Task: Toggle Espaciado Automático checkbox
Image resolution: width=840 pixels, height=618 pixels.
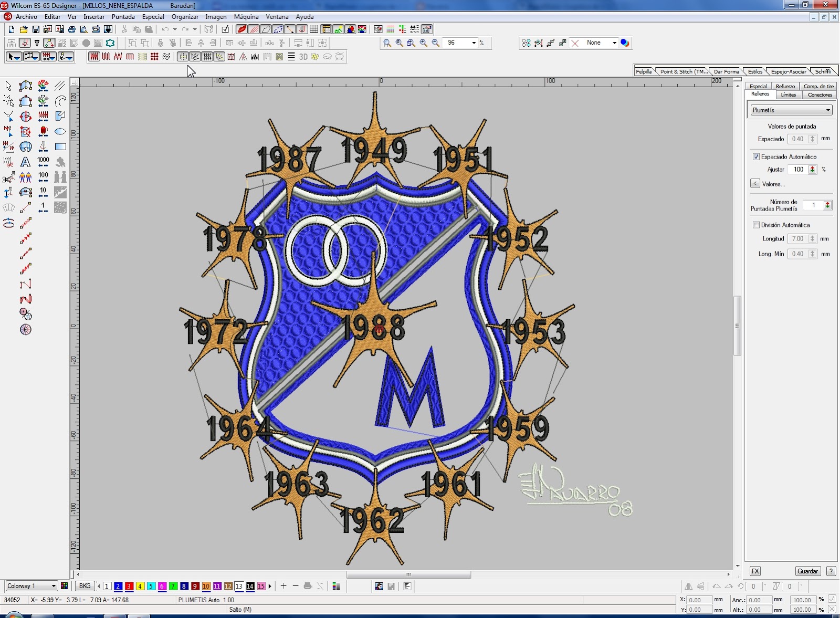Action: pyautogui.click(x=756, y=156)
